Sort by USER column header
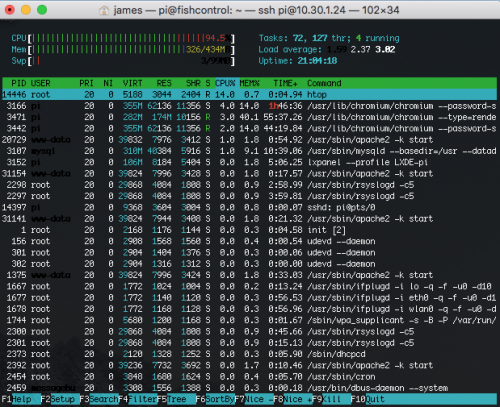 [40, 83]
